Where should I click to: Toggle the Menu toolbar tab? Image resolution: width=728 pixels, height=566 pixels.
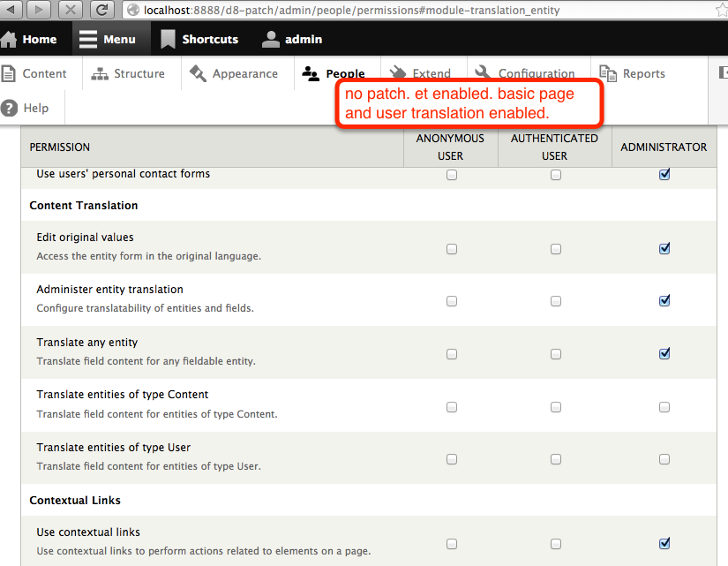click(111, 39)
